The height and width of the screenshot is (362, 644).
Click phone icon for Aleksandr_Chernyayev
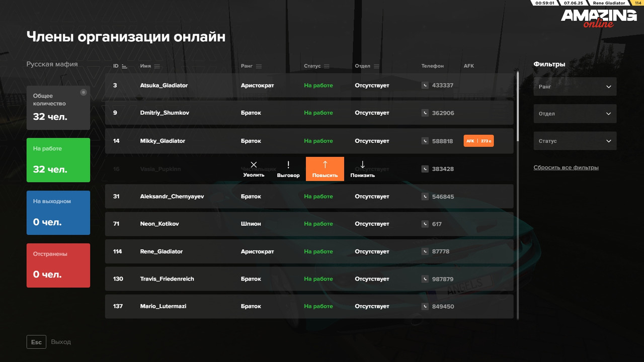[425, 197]
